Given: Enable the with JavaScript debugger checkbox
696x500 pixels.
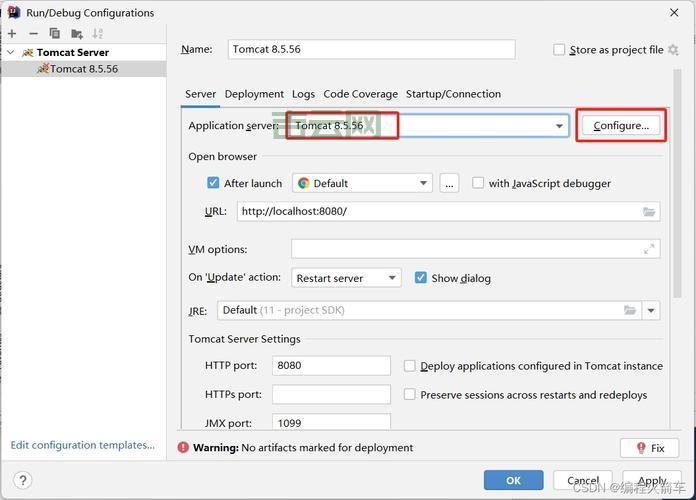Looking at the screenshot, I should 478,183.
